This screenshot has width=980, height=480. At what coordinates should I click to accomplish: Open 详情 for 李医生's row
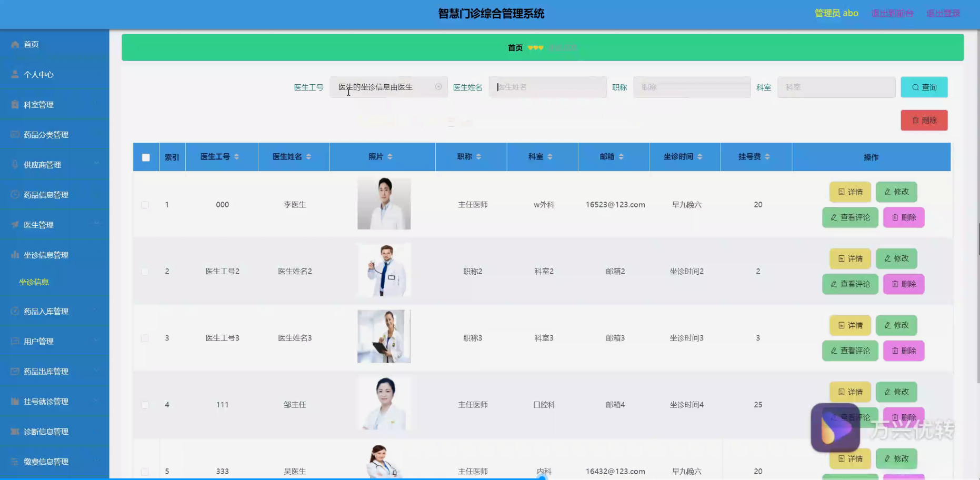(x=851, y=192)
